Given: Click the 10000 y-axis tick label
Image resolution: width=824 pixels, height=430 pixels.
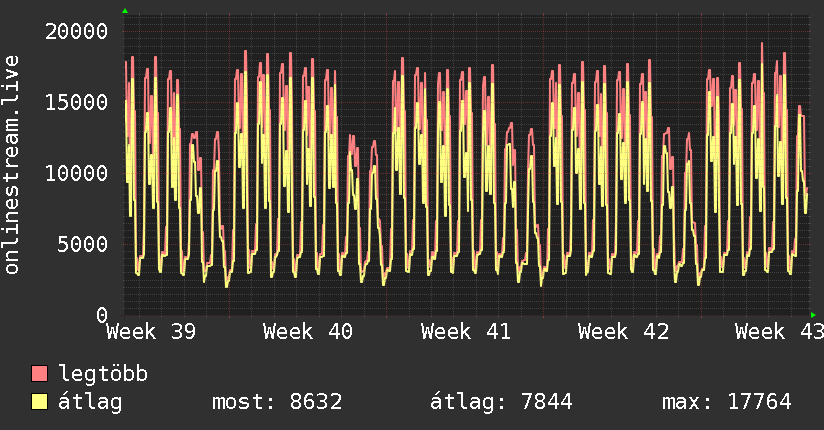Looking at the screenshot, I should click(x=77, y=173).
